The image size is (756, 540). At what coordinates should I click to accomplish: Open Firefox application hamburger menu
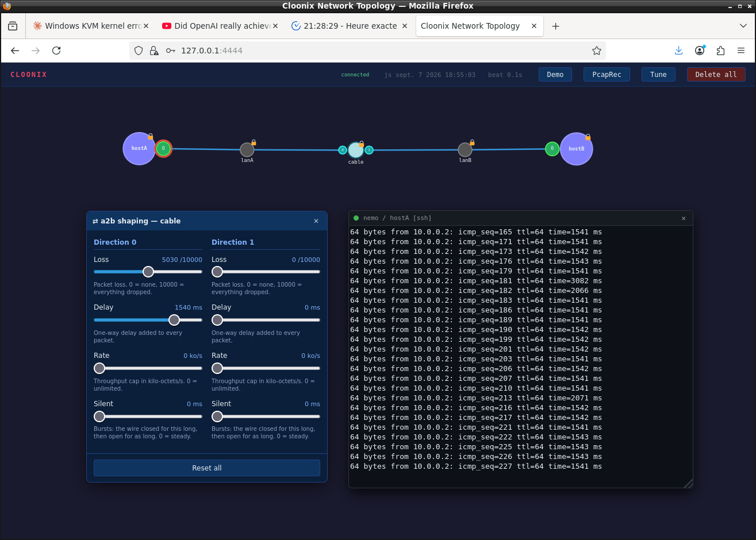tap(741, 51)
